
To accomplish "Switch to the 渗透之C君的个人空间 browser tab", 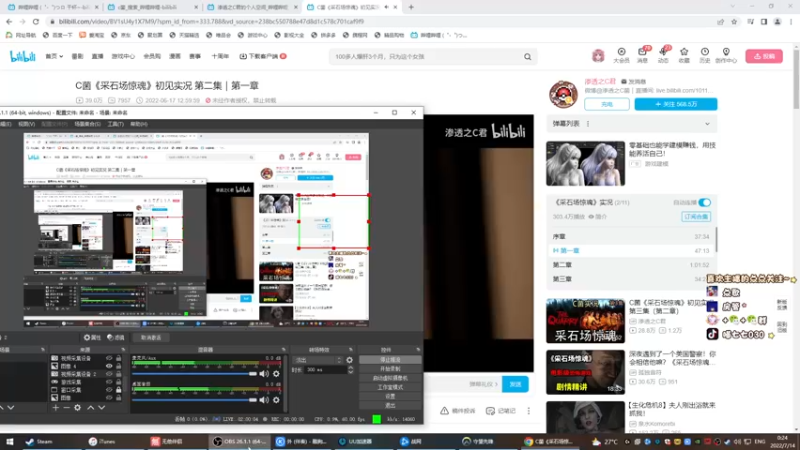I will click(x=252, y=7).
